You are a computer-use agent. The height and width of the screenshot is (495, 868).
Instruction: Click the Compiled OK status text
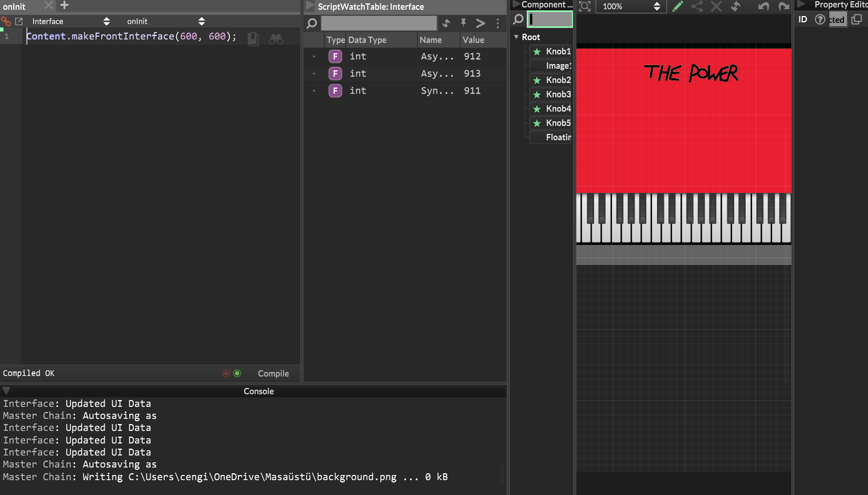[29, 373]
